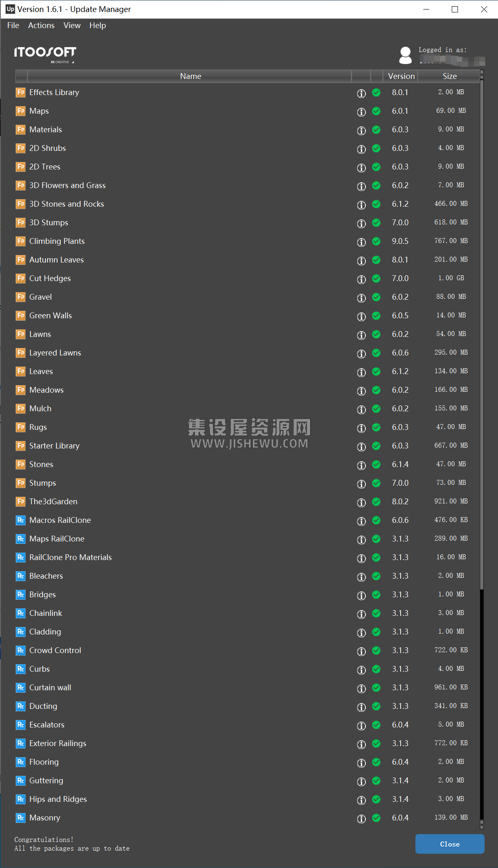498x868 pixels.
Task: Click the 618.00 MB size value
Action: (x=451, y=222)
